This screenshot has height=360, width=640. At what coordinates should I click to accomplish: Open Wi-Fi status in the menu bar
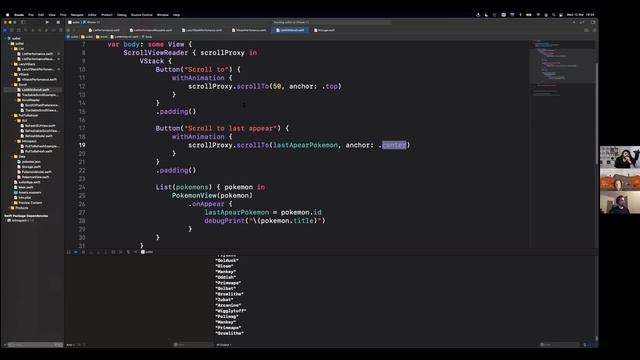coord(538,15)
